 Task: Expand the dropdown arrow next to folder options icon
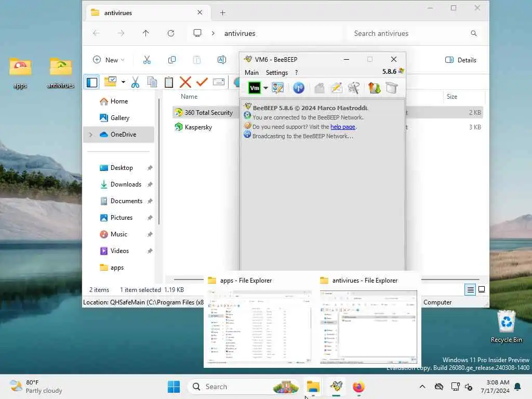coord(123,82)
